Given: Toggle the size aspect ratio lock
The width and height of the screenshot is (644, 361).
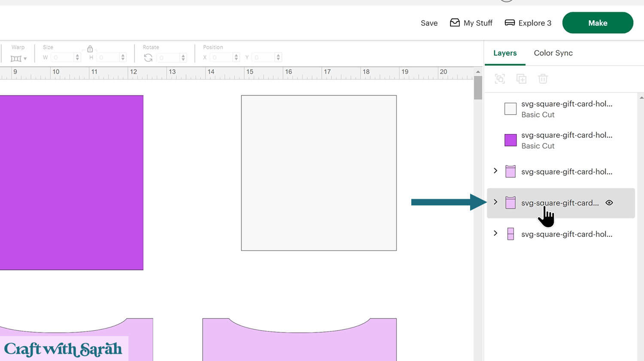Looking at the screenshot, I should point(90,49).
